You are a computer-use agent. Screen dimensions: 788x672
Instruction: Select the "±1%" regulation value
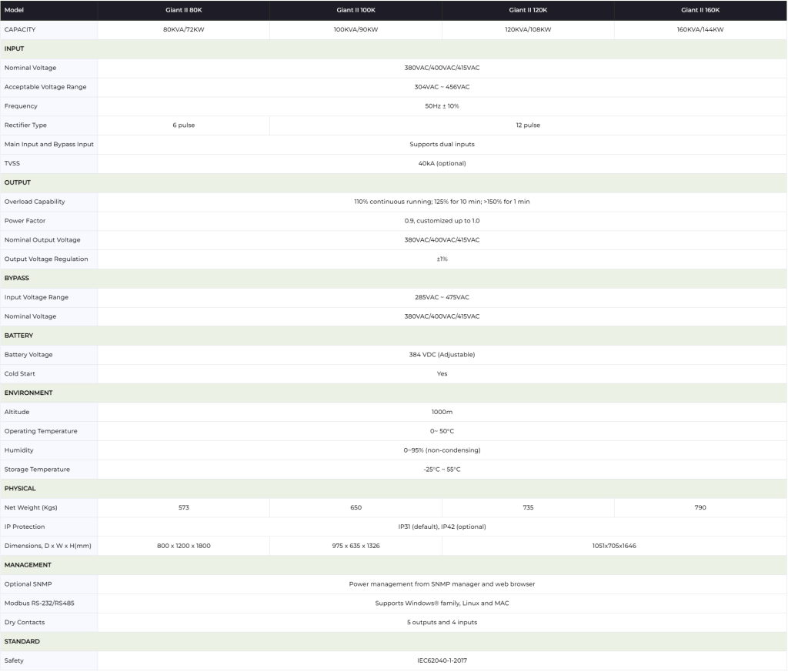pos(442,259)
